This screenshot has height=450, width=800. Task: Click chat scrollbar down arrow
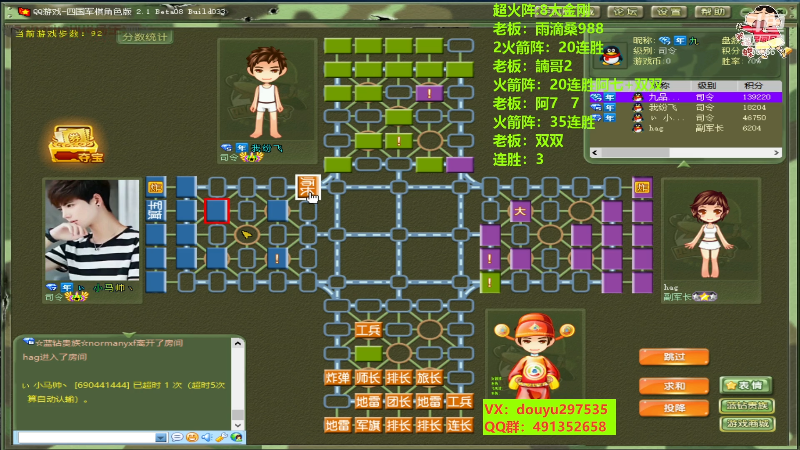tap(238, 424)
